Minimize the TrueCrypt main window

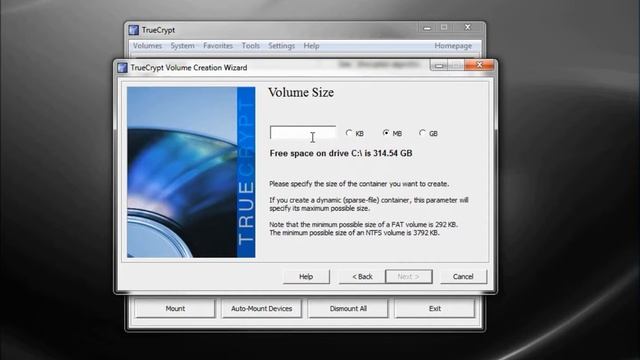coord(427,28)
